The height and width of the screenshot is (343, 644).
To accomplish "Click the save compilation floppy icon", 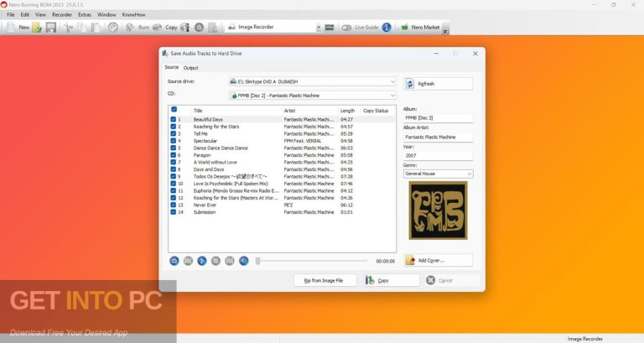I will [51, 27].
